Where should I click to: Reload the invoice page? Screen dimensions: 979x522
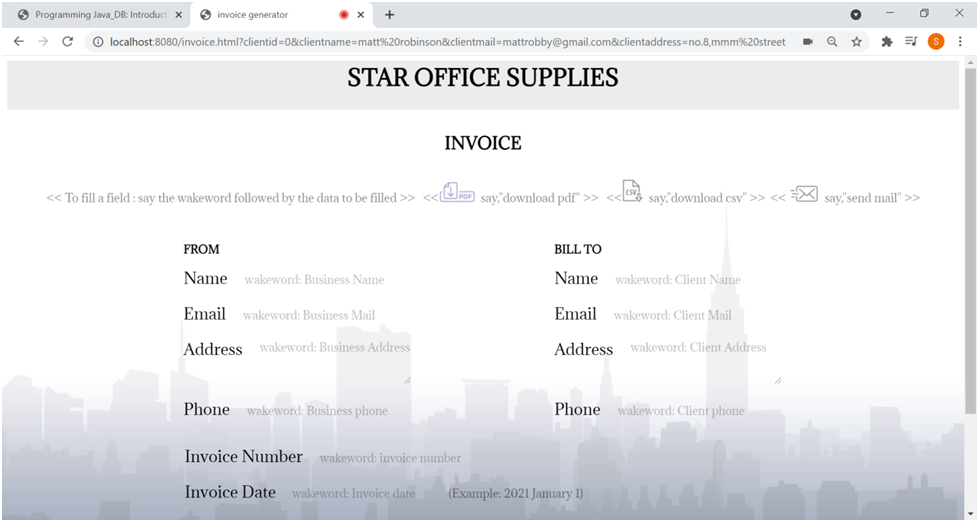(x=67, y=42)
